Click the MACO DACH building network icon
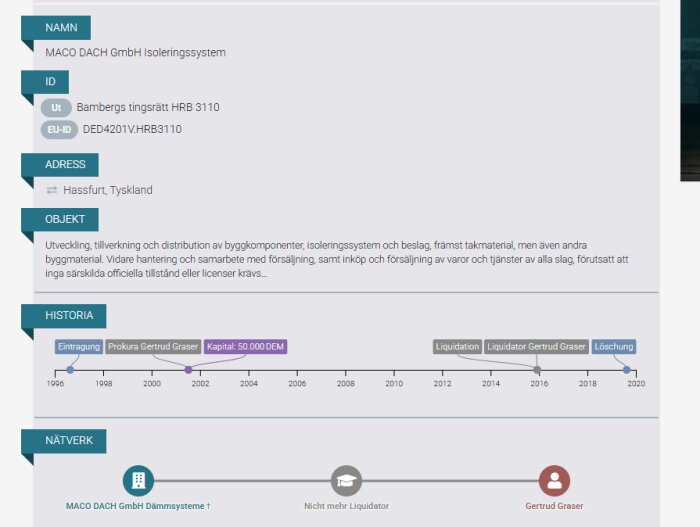The width and height of the screenshot is (700, 527). tap(138, 481)
